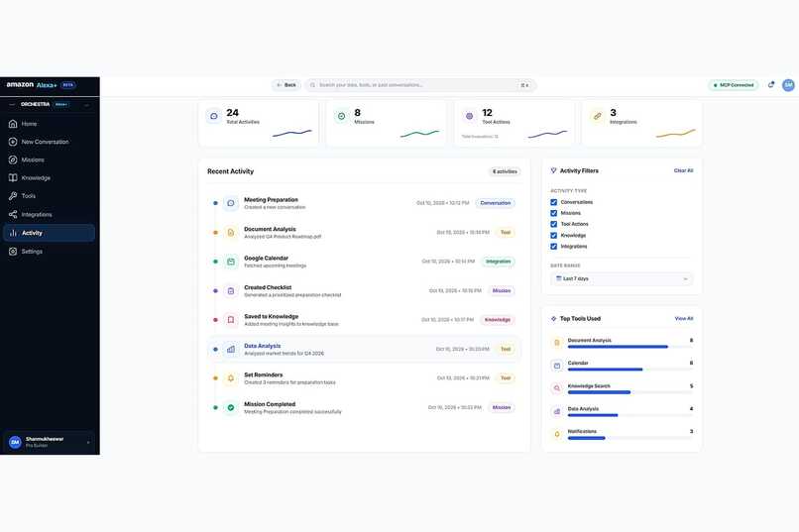Click the Saved to Knowledge bookmark icon

[231, 320]
